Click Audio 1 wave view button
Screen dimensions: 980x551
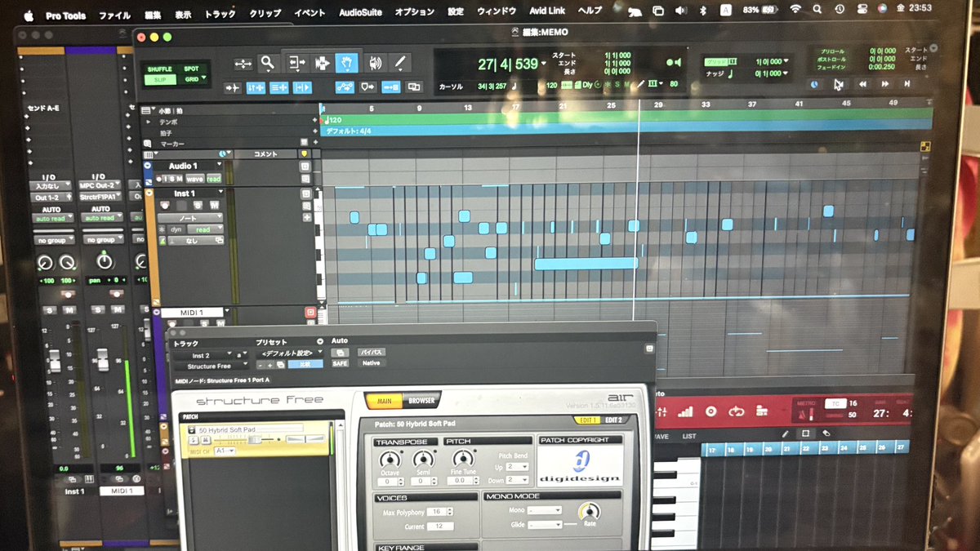coord(194,179)
